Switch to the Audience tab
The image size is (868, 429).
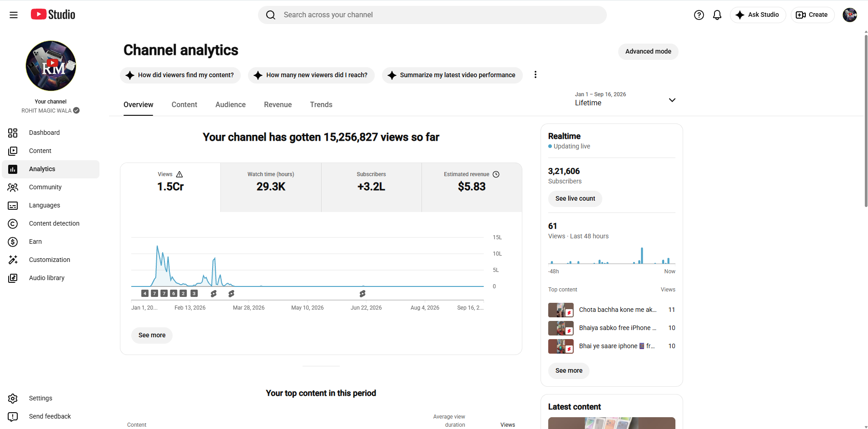tap(230, 105)
